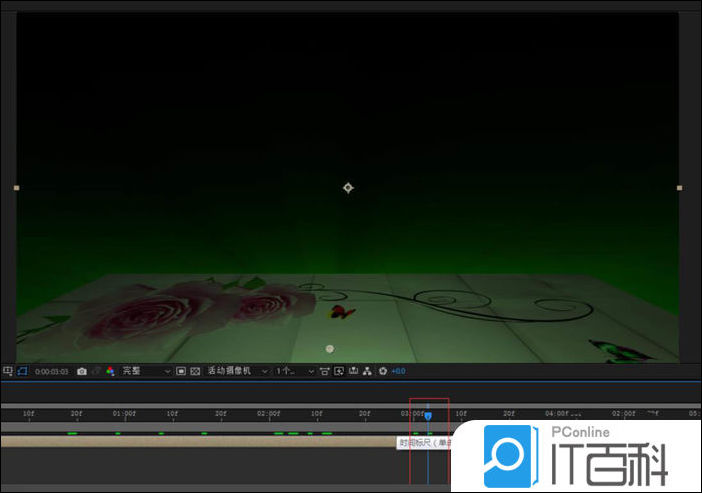Toggle the region of interest rectangle button

[181, 371]
